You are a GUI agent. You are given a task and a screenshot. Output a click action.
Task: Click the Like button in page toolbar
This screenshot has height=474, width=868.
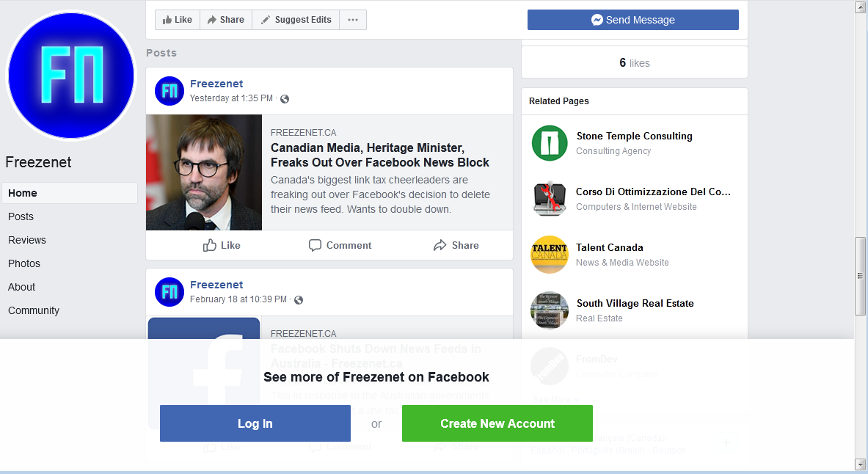point(178,20)
